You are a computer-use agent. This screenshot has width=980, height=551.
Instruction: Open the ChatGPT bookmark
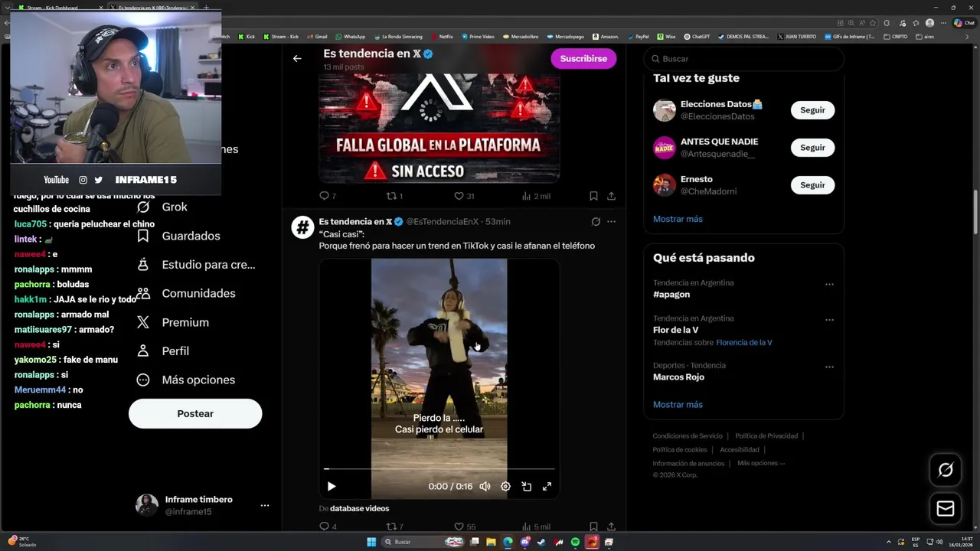click(x=697, y=37)
